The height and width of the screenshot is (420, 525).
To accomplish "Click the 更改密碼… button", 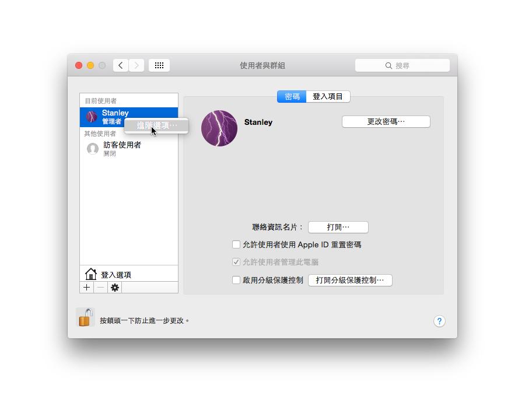I will point(386,121).
